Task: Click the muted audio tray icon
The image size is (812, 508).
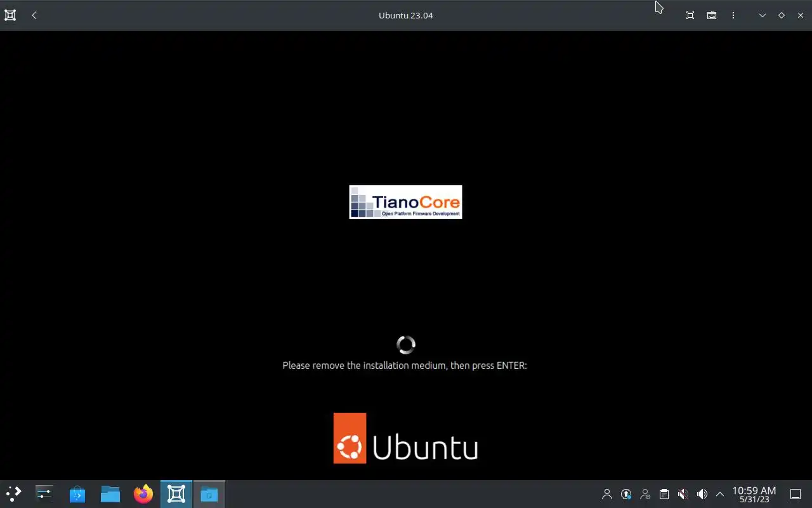Action: (x=683, y=494)
